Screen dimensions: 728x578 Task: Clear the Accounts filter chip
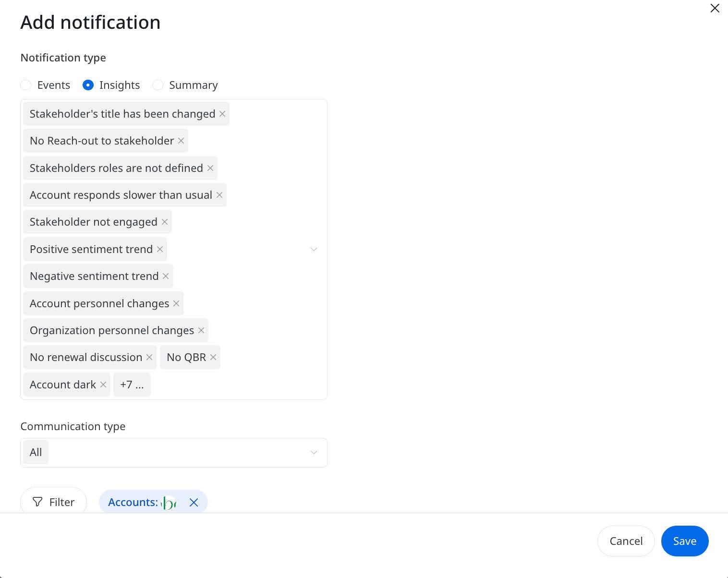pos(194,502)
